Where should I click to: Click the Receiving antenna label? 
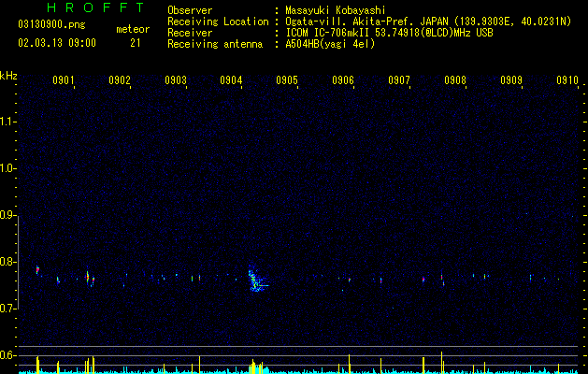click(215, 44)
